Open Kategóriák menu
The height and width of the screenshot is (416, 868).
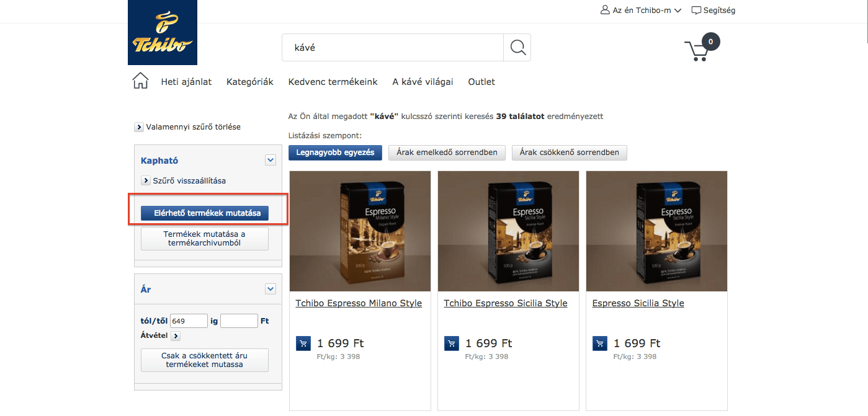pos(250,82)
